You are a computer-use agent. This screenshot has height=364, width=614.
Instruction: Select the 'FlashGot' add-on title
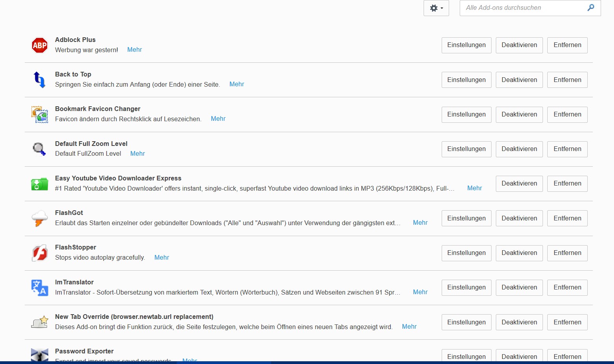(x=69, y=213)
